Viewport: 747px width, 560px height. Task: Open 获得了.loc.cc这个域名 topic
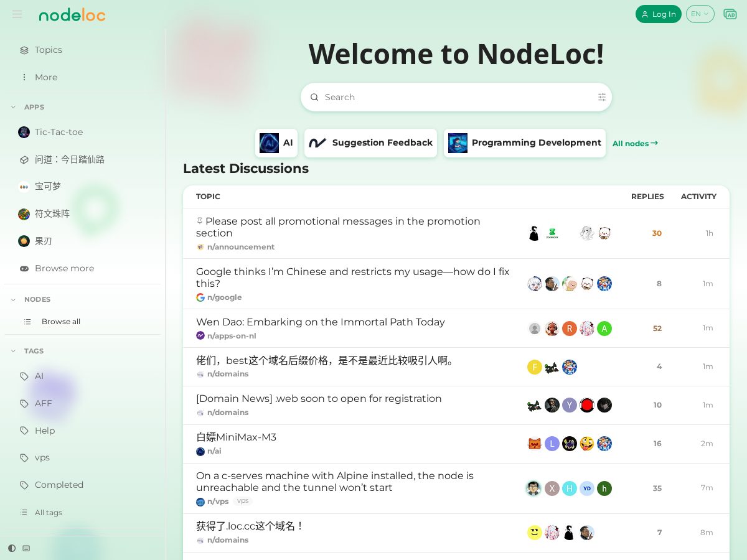[x=250, y=526]
